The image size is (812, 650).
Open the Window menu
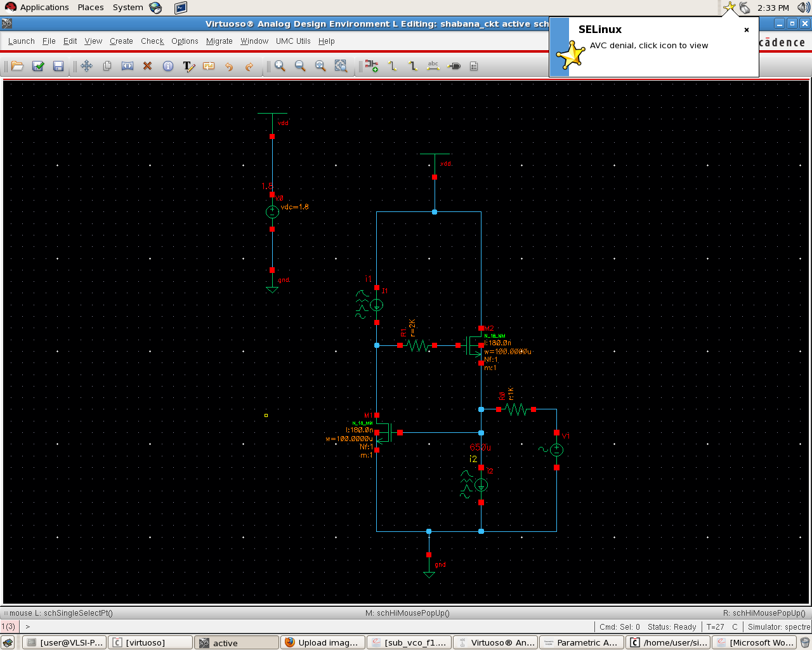254,41
